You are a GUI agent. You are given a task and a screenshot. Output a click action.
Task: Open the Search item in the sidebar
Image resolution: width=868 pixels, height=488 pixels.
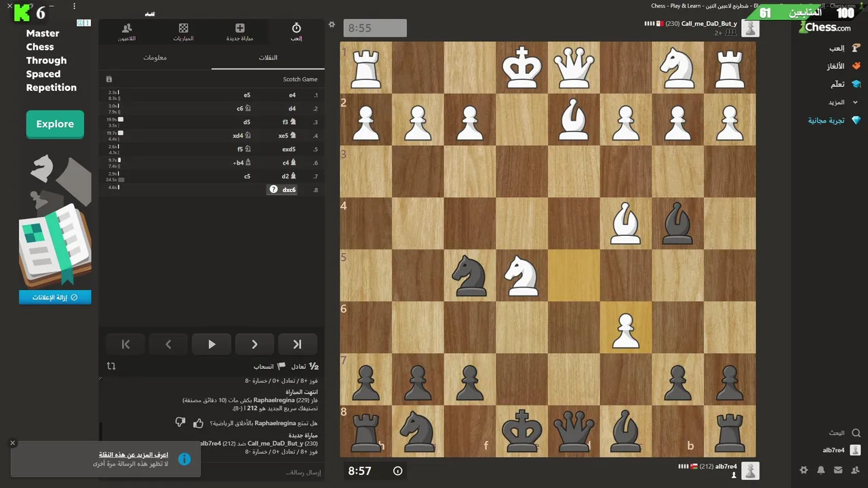pyautogui.click(x=844, y=432)
